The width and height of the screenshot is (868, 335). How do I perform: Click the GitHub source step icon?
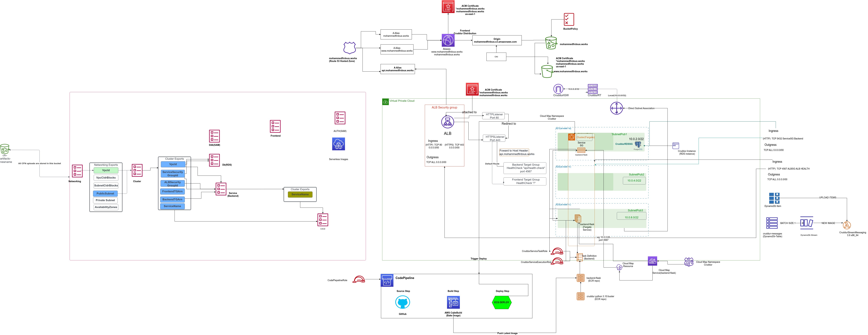tap(402, 302)
